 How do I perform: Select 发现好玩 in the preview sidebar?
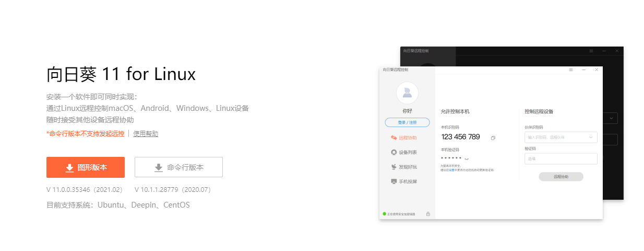[x=404, y=167]
